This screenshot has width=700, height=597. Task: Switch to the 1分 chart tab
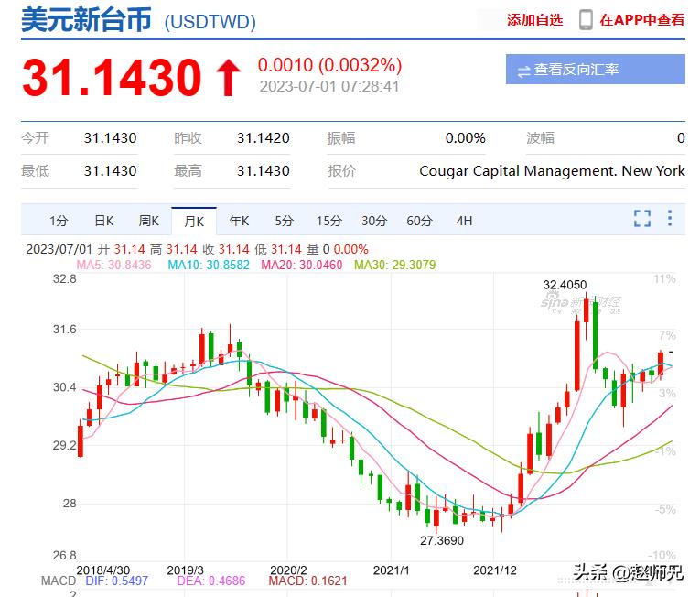[x=59, y=221]
